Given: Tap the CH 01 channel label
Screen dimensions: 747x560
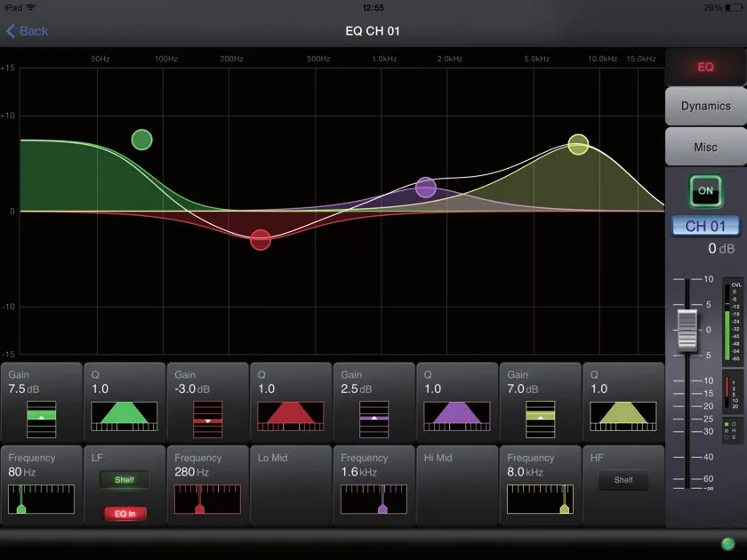Looking at the screenshot, I should pos(705,226).
